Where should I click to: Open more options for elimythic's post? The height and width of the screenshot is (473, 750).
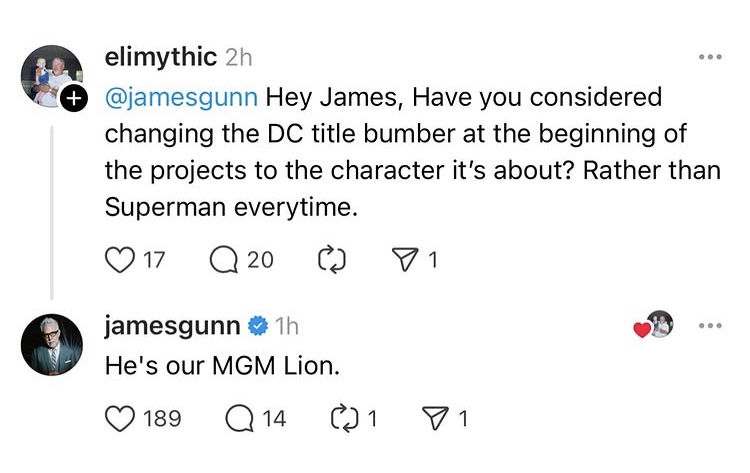point(710,57)
